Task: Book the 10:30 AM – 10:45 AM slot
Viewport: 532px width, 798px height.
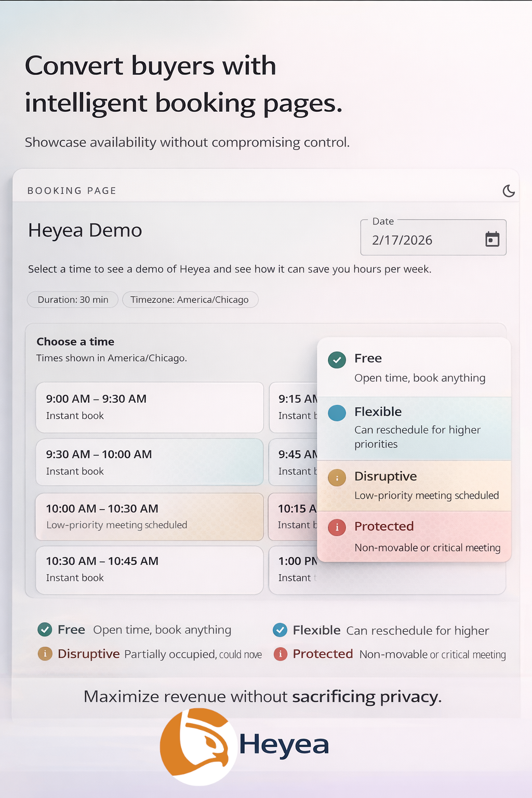Action: [149, 569]
